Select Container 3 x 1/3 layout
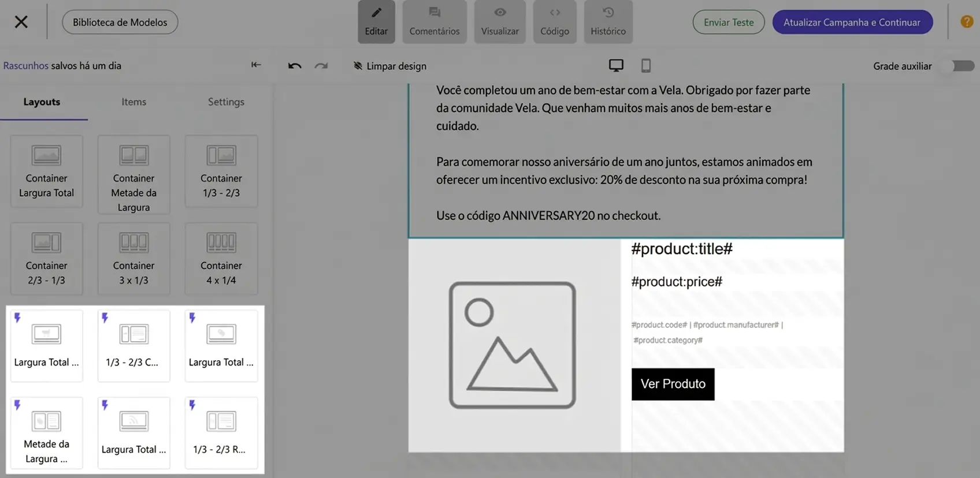Screen dimensions: 980x478 [x=133, y=259]
